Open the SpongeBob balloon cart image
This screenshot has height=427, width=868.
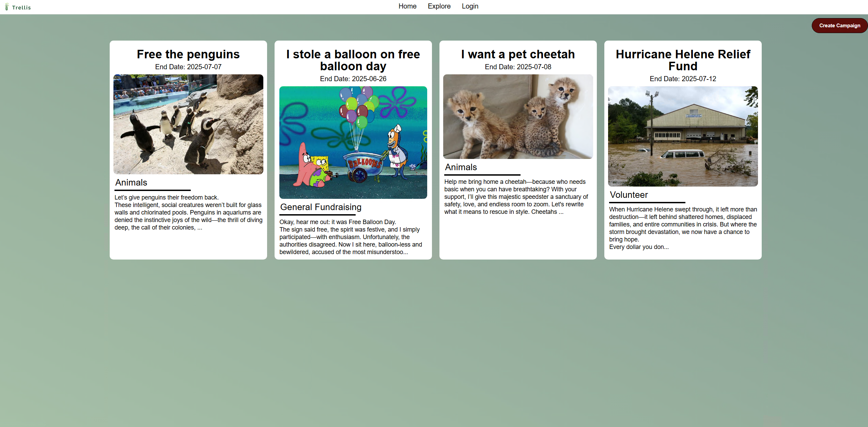[353, 142]
